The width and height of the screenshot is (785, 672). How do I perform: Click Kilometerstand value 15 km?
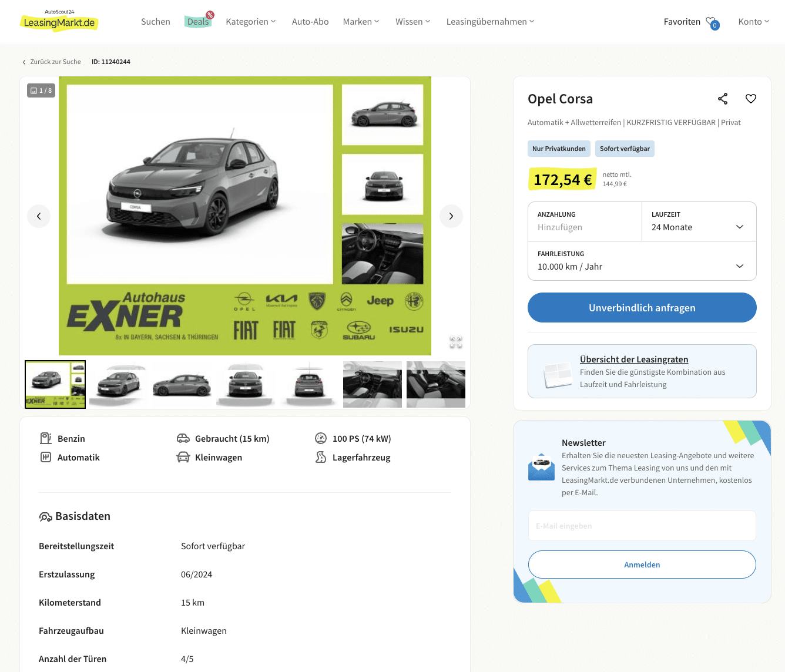click(x=193, y=603)
